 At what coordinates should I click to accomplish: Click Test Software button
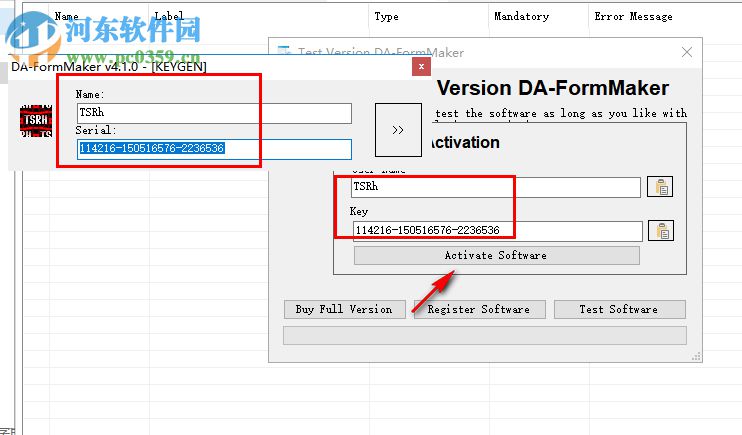click(x=619, y=310)
